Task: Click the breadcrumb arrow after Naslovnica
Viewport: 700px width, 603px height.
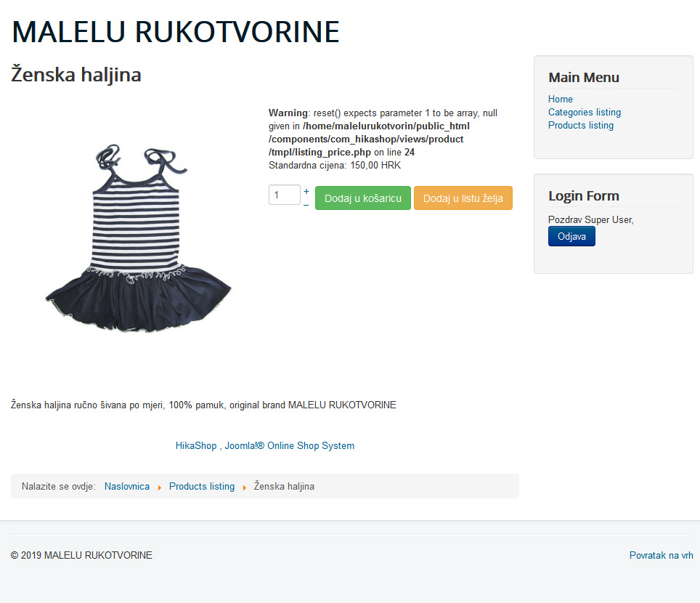Action: 159,487
